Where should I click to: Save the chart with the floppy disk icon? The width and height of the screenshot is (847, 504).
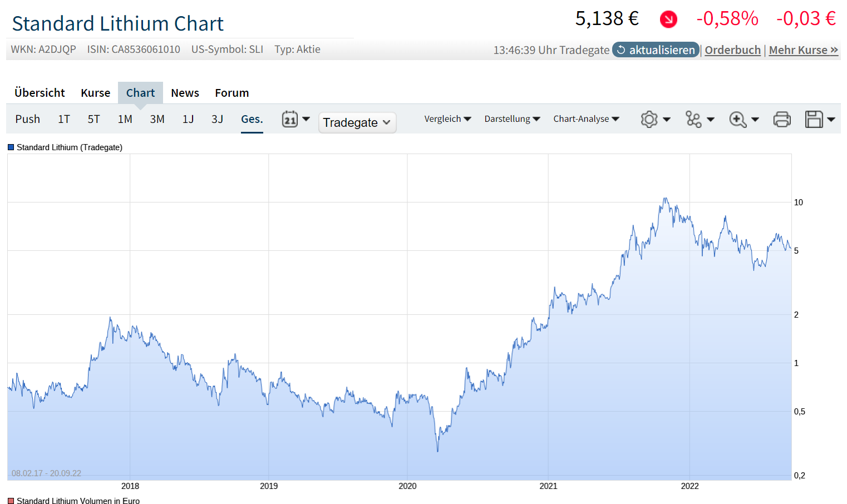click(814, 119)
